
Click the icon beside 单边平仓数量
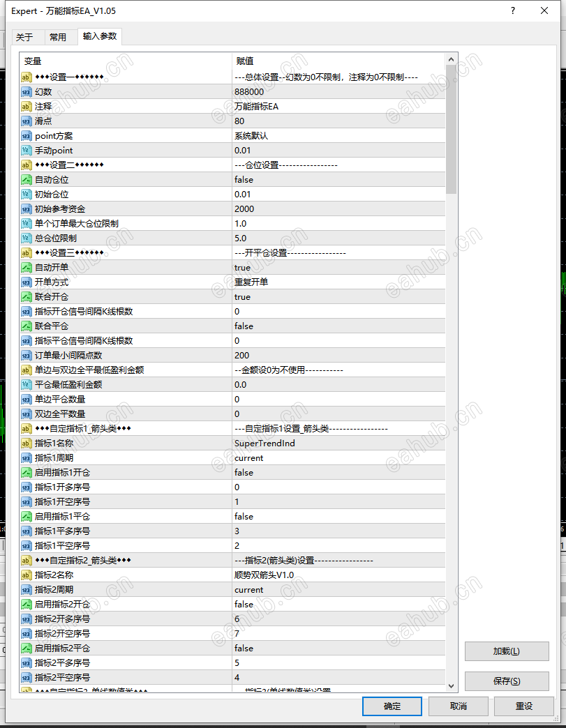(x=26, y=400)
